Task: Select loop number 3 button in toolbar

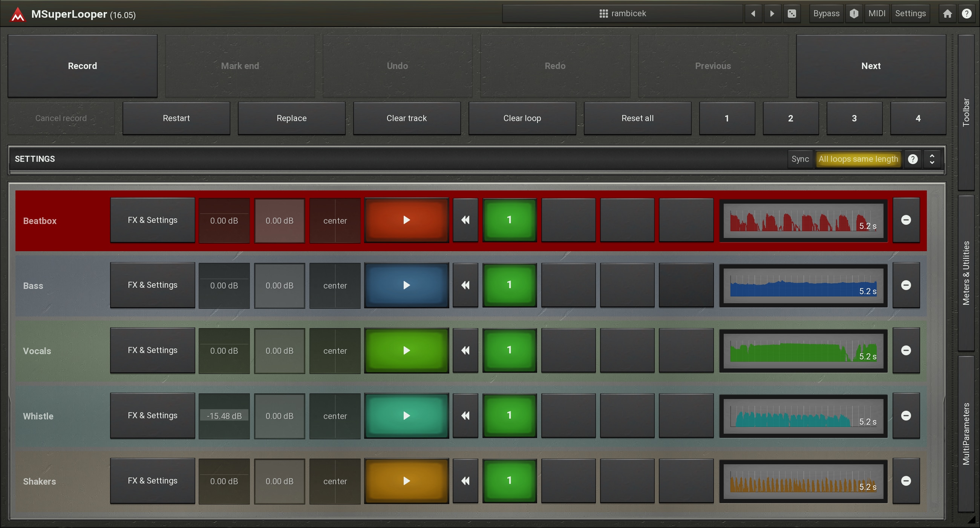Action: tap(854, 118)
